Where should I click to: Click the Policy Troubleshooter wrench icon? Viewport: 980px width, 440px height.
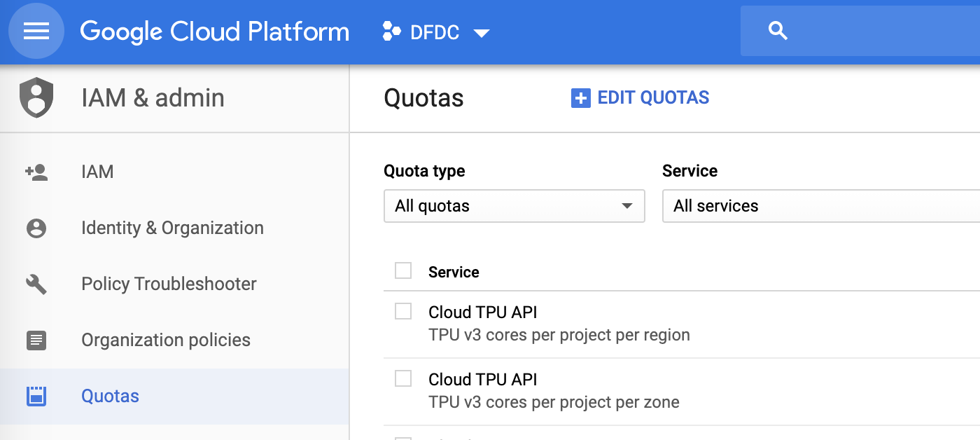point(36,284)
